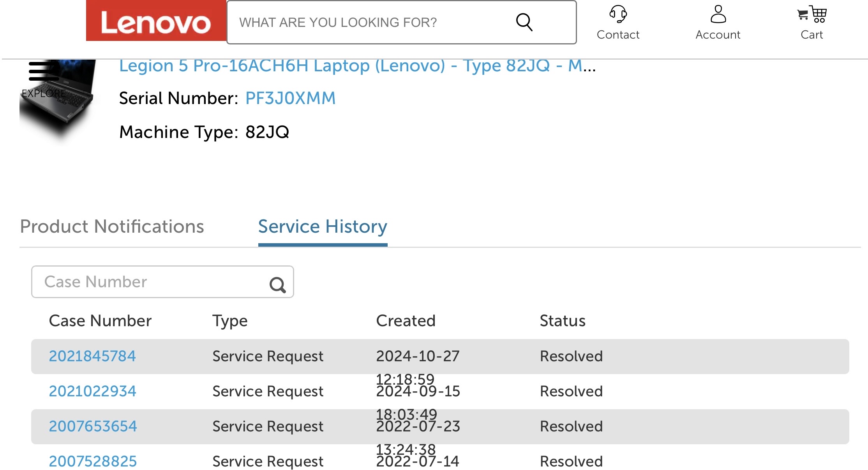Click the case number search icon
This screenshot has height=470, width=868.
(277, 285)
